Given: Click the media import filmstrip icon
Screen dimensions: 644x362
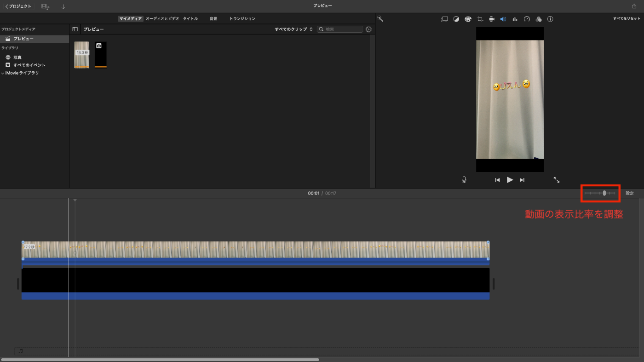Looking at the screenshot, I should pos(45,6).
